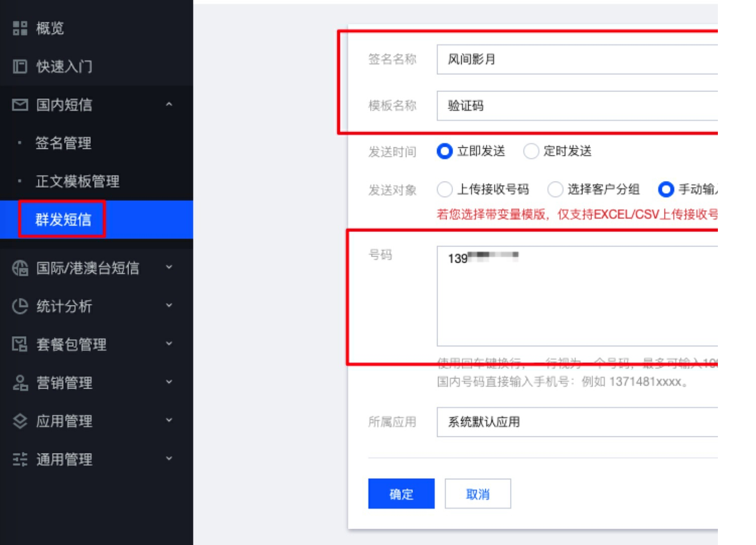Image resolution: width=756 pixels, height=545 pixels.
Task: Choose 上传接收号码 as send target
Action: pyautogui.click(x=445, y=189)
